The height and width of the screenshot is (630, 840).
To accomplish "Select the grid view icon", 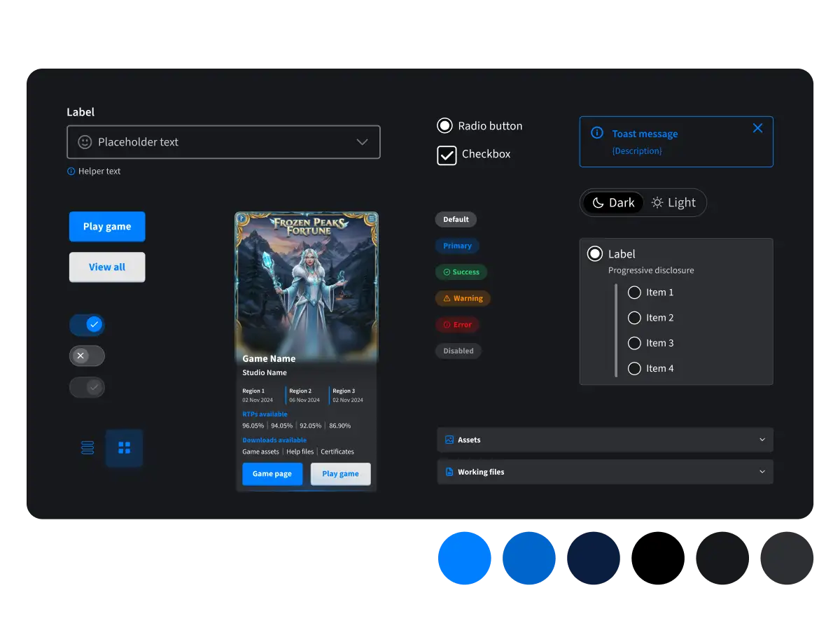I will coord(125,448).
